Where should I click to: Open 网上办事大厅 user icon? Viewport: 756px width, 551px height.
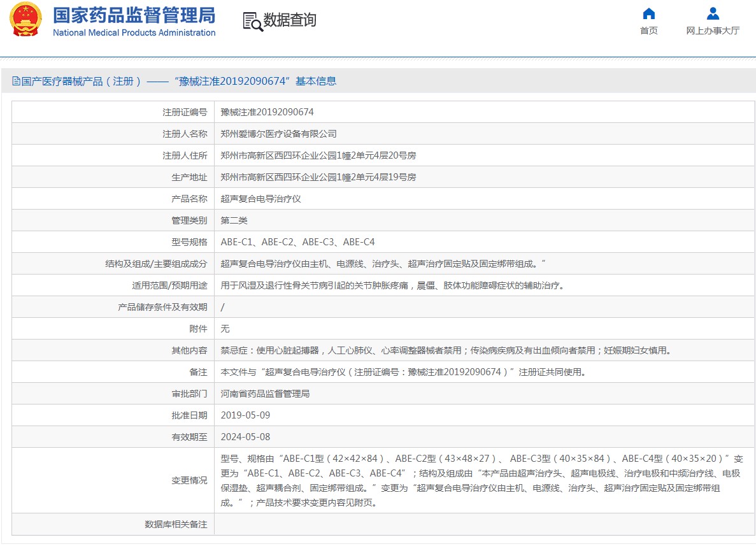[713, 13]
